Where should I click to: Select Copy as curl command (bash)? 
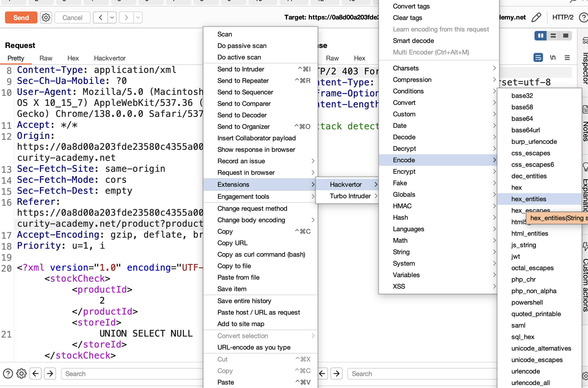click(x=260, y=254)
